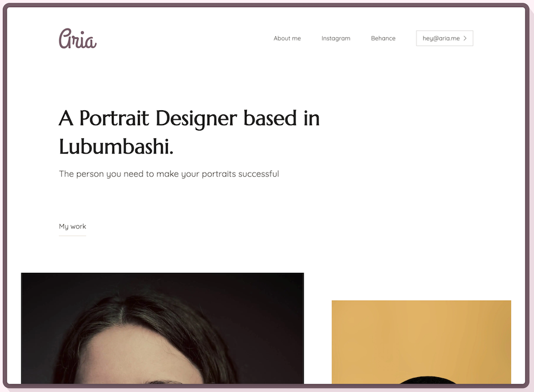
Task: Click the chevron arrow beside hey@aria.me
Action: 465,38
